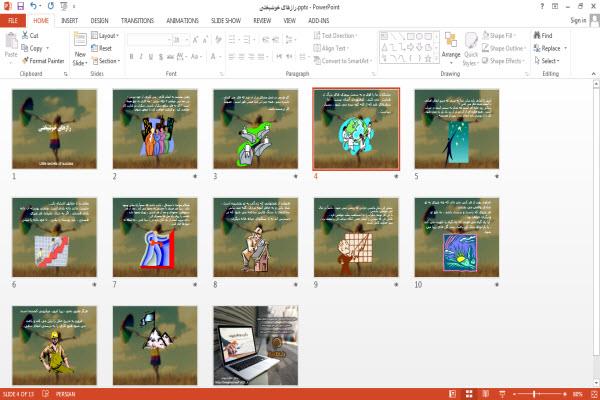This screenshot has height=400, width=600.
Task: Click Sign in link
Action: 578,20
